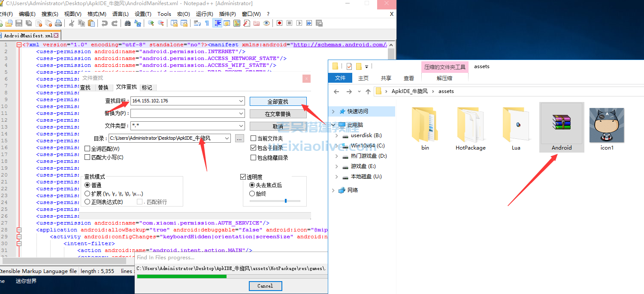The image size is (644, 294).
Task: Open the Find dialog via binoculars icon
Action: point(127,23)
